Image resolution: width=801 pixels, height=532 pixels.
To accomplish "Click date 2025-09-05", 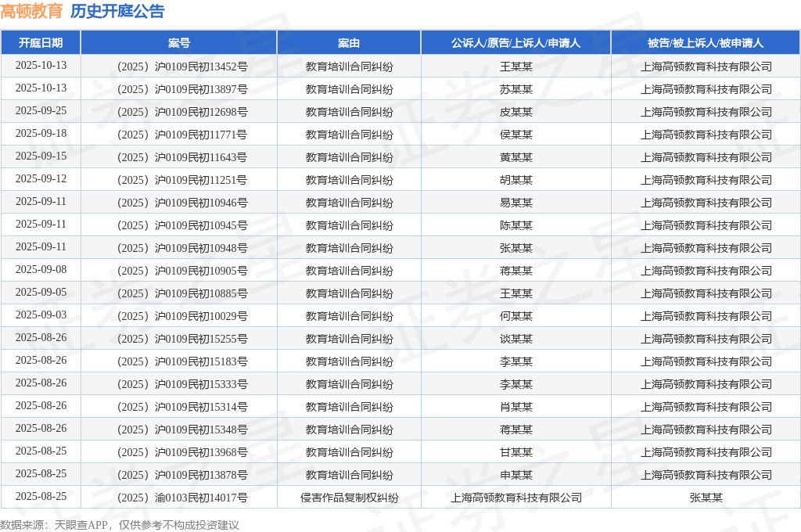I will [41, 293].
